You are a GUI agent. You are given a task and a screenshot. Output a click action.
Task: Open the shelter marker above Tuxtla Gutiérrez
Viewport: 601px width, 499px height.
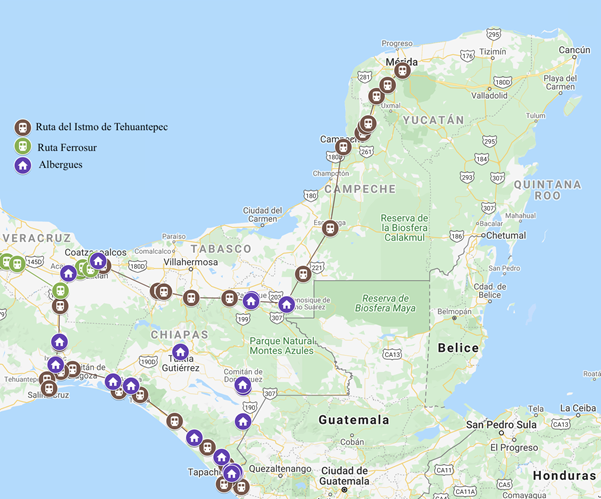click(x=180, y=352)
